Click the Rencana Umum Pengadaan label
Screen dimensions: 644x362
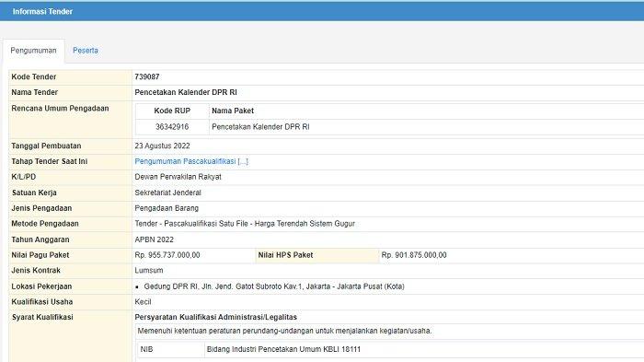coord(60,109)
